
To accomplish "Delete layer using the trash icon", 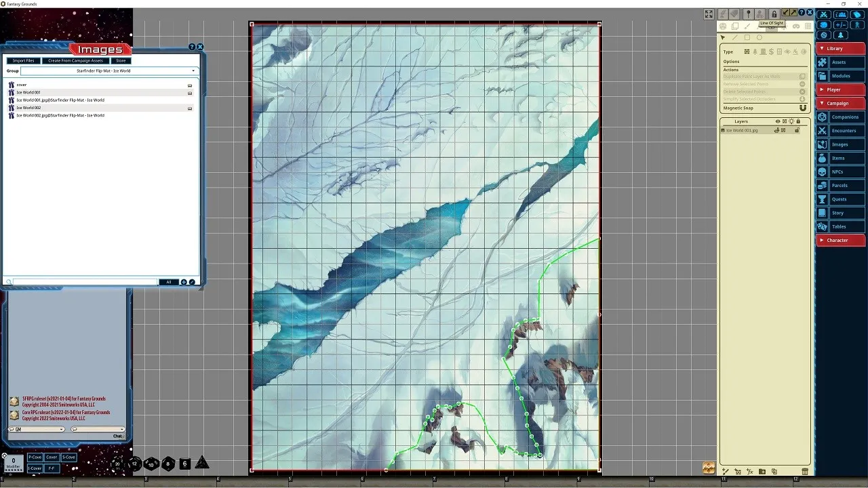I will tap(805, 471).
